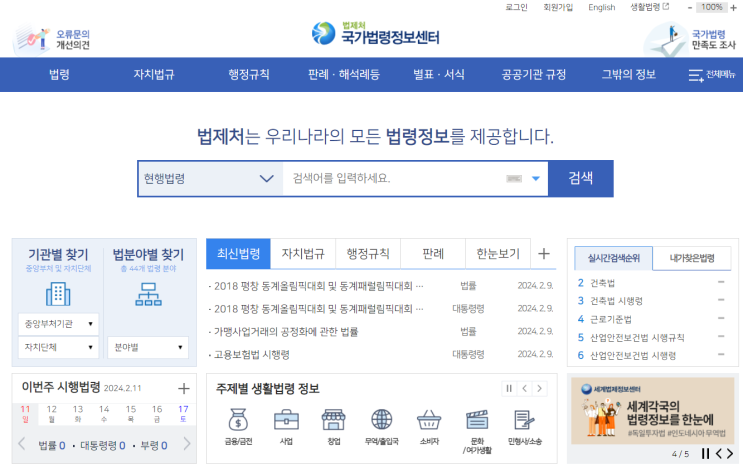Open the 법령 main menu
The height and width of the screenshot is (470, 743).
coord(59,74)
